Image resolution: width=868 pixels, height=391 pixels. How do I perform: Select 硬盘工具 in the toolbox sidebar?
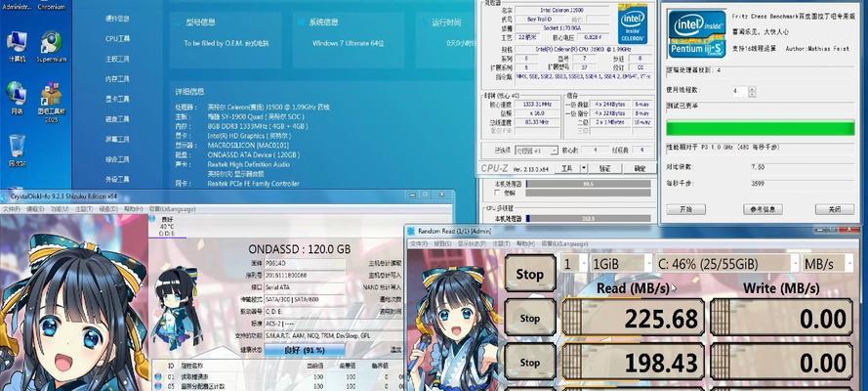117,119
